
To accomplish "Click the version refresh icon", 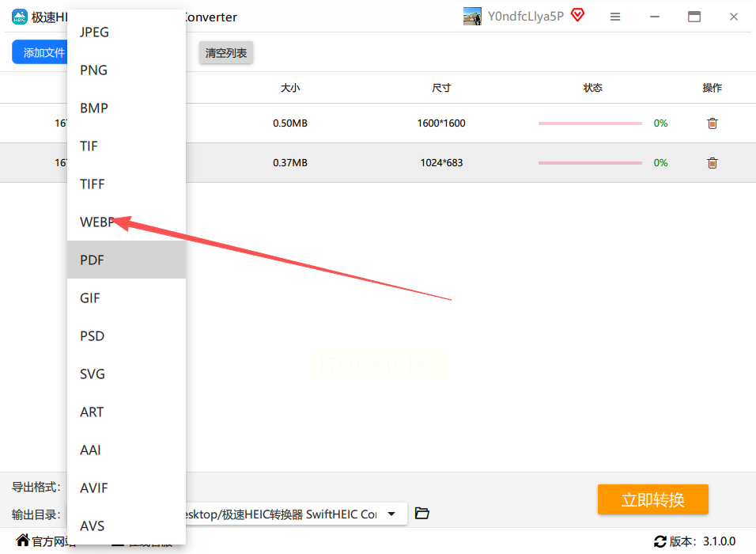I will coord(660,541).
